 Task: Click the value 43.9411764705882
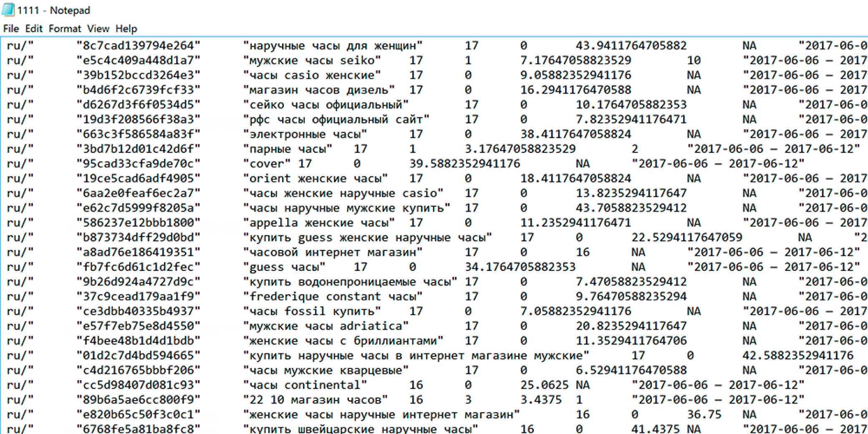(631, 45)
